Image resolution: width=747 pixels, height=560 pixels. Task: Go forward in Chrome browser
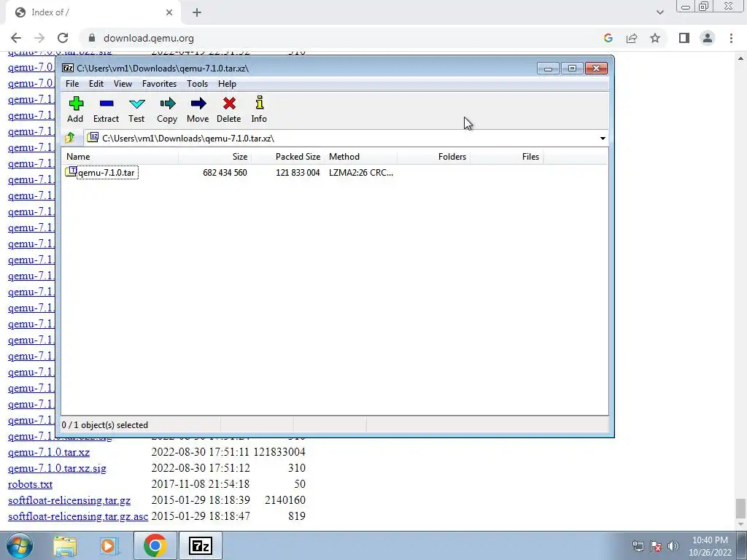(39, 38)
